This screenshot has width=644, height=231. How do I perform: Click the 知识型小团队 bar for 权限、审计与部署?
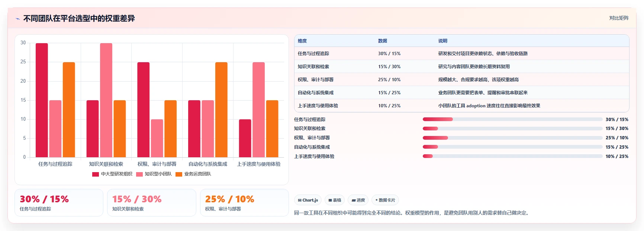(x=157, y=138)
